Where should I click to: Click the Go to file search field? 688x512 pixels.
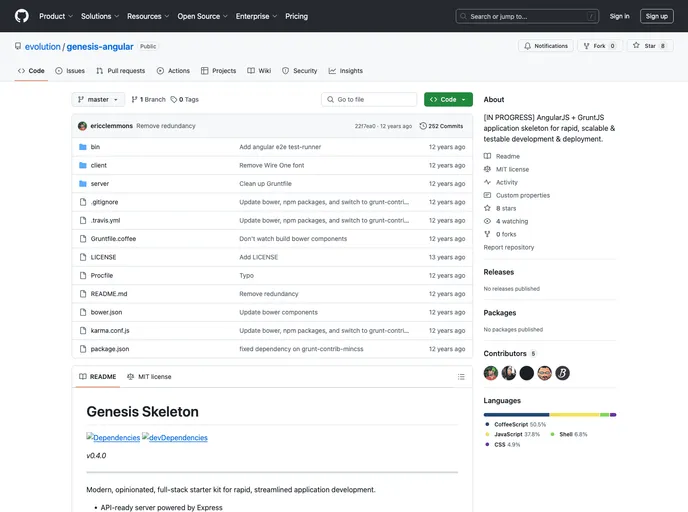(x=369, y=100)
